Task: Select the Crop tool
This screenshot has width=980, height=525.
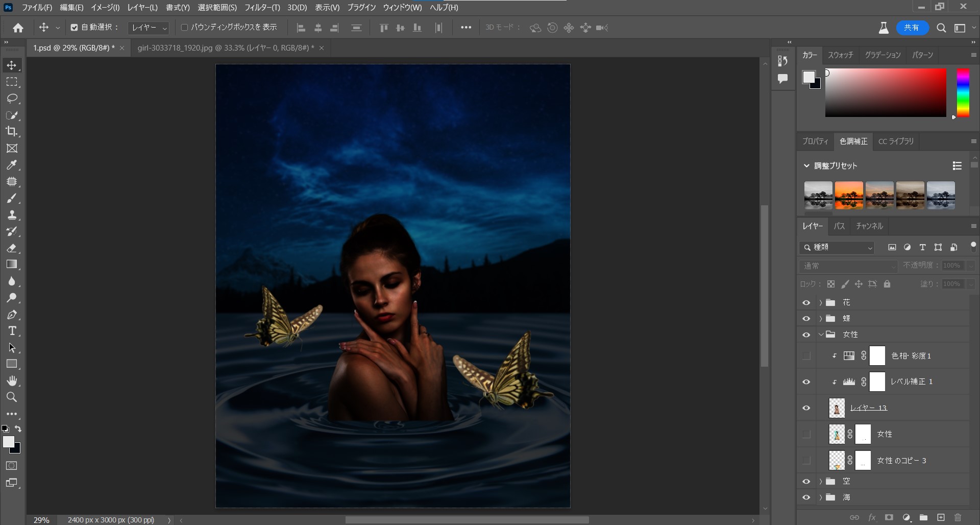Action: click(12, 131)
